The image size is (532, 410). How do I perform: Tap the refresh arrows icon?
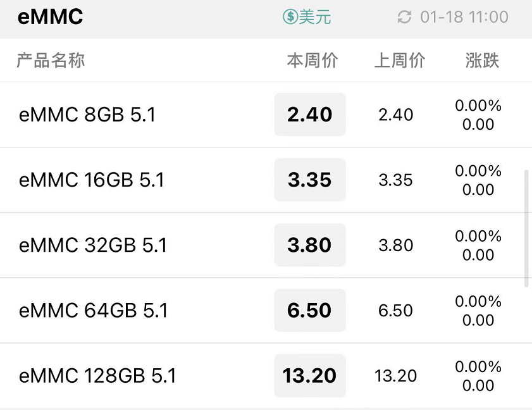404,16
